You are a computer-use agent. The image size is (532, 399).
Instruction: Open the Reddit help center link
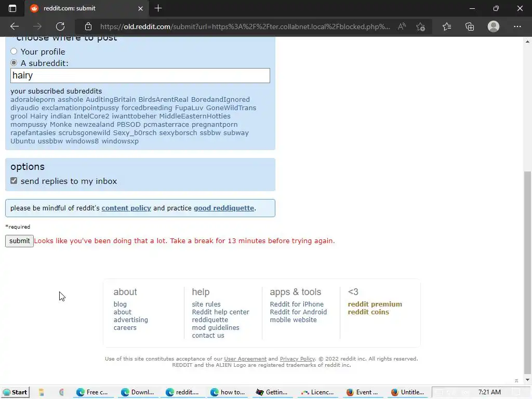[220, 312]
